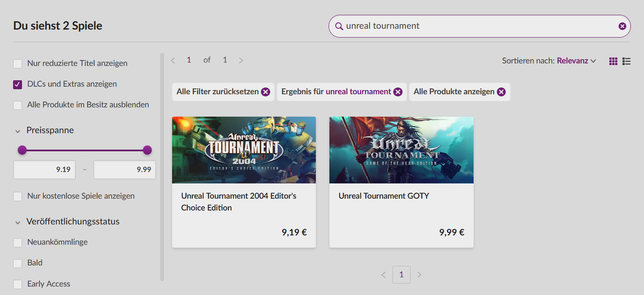The image size is (644, 295).
Task: Click the next page arrow at bottom
Action: (x=419, y=274)
